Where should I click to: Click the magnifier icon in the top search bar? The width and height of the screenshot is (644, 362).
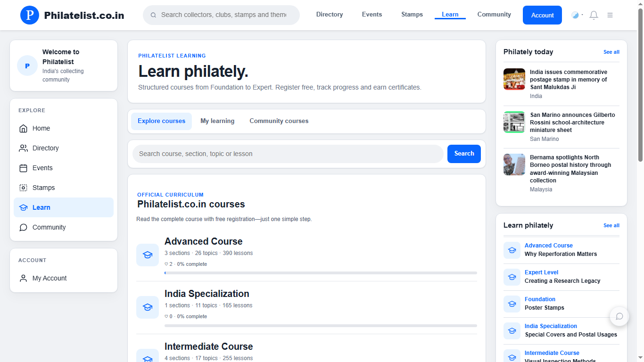(153, 15)
